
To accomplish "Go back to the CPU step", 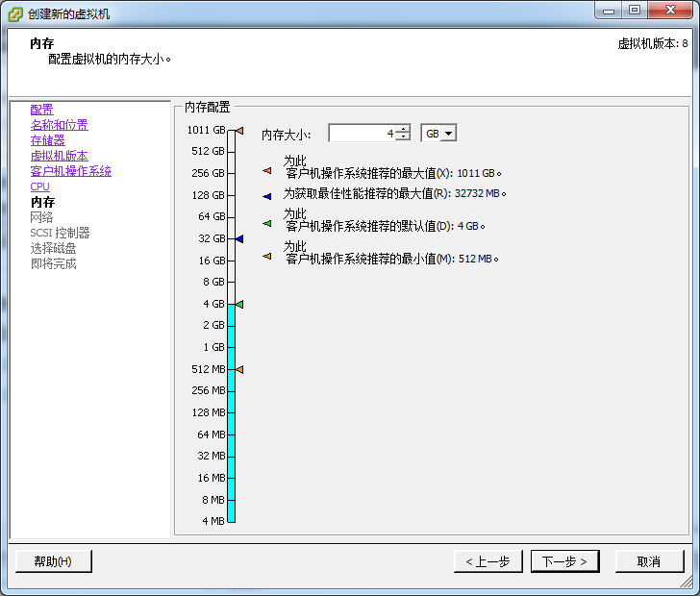I will 39,186.
